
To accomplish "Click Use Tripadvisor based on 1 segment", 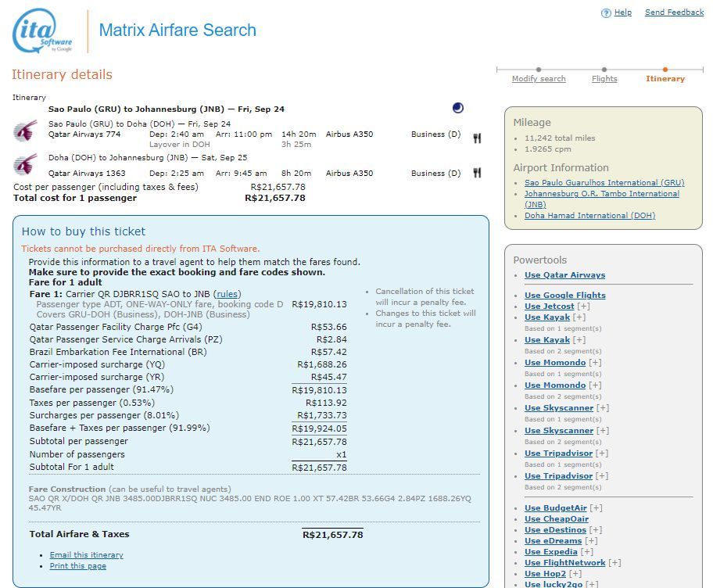I will coord(558,453).
